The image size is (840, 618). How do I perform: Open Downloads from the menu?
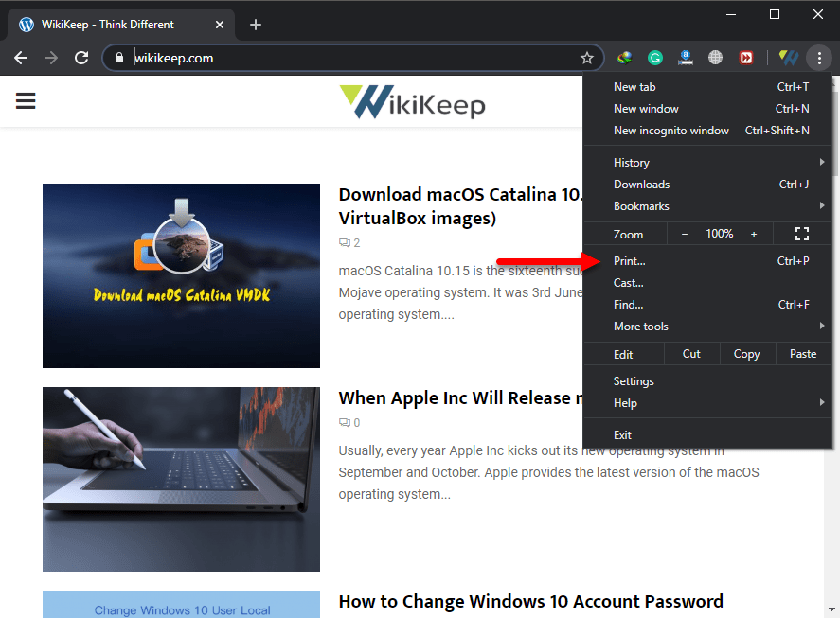(x=707, y=185)
